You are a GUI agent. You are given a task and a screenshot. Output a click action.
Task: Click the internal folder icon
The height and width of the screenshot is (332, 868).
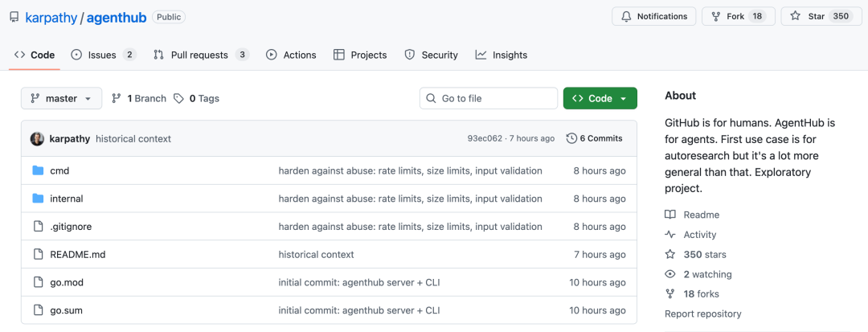[38, 199]
